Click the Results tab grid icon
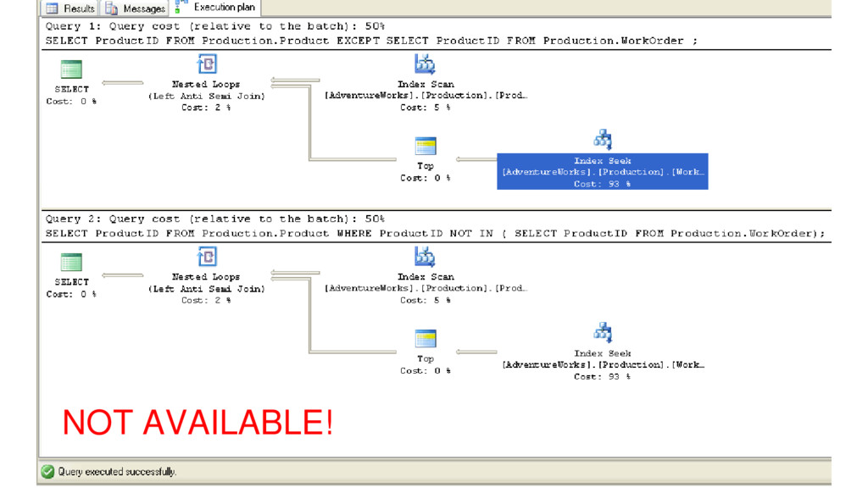 [x=52, y=8]
